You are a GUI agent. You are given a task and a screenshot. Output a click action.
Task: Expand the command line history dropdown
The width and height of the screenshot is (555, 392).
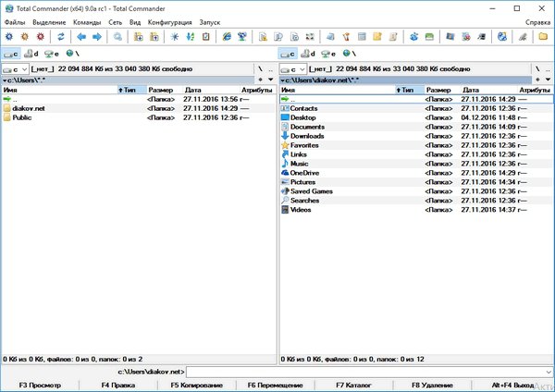(x=548, y=371)
